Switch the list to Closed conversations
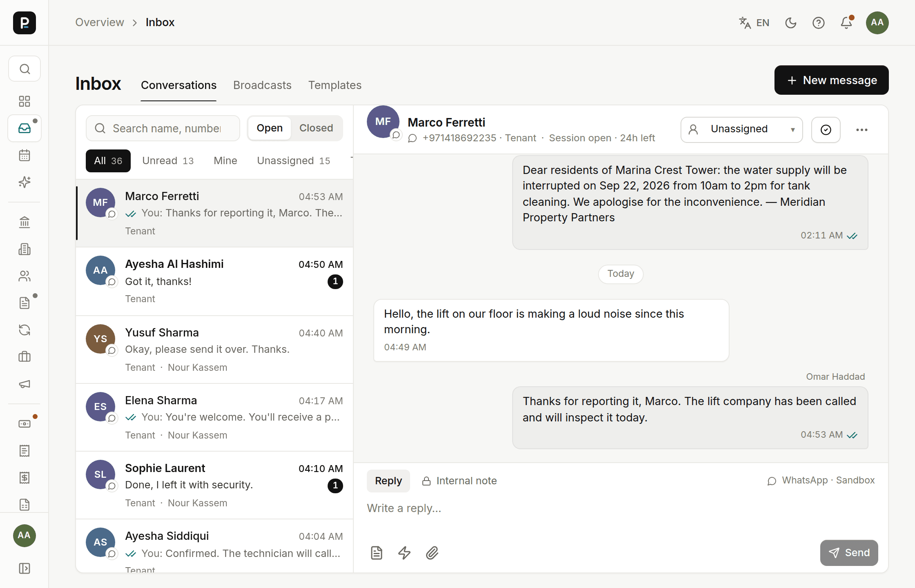The width and height of the screenshot is (915, 588). click(316, 128)
